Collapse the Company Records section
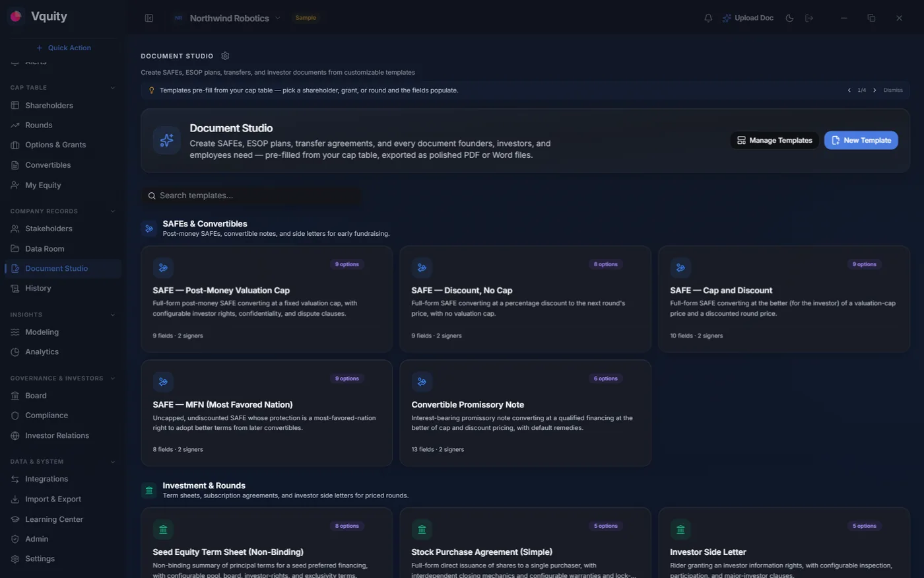The image size is (924, 578). pos(112,211)
